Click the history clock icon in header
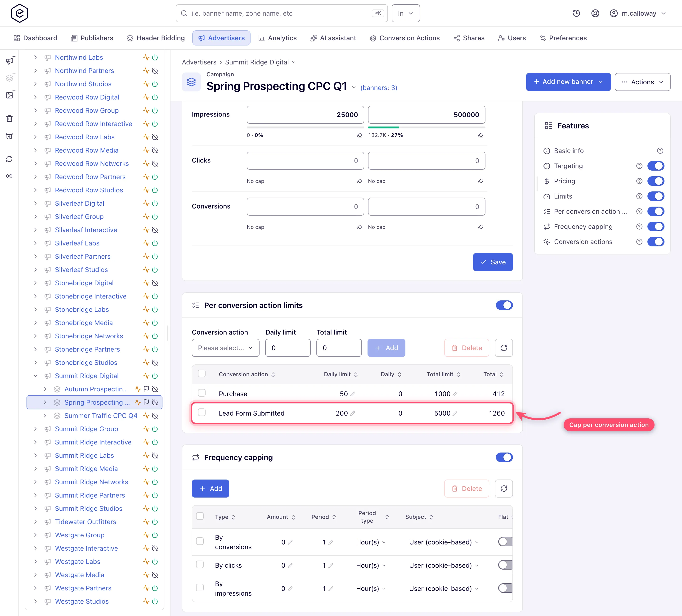682x616 pixels. [x=576, y=13]
